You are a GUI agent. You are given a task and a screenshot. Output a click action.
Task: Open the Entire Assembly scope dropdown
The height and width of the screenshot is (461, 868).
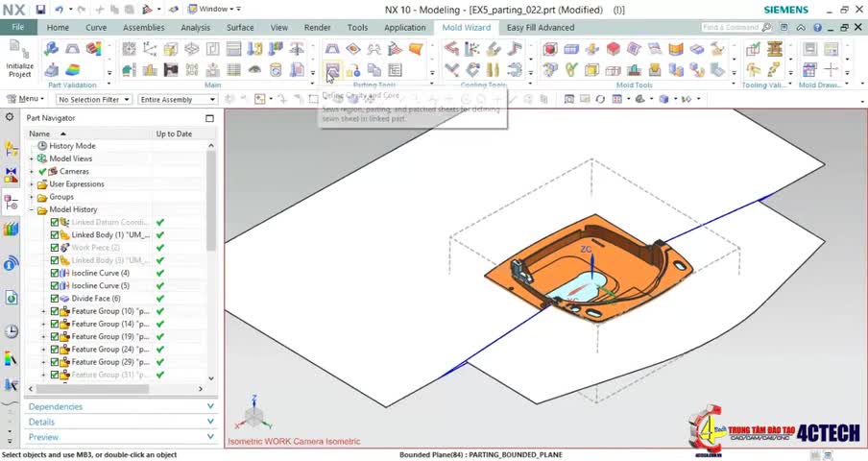click(x=177, y=100)
